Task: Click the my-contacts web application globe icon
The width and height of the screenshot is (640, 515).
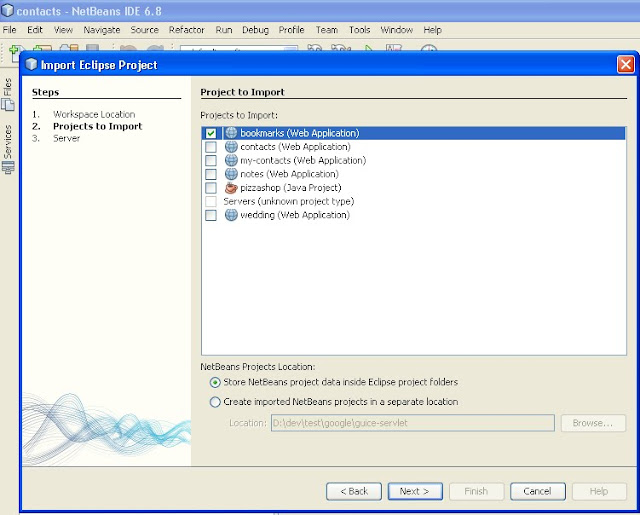Action: pyautogui.click(x=231, y=160)
